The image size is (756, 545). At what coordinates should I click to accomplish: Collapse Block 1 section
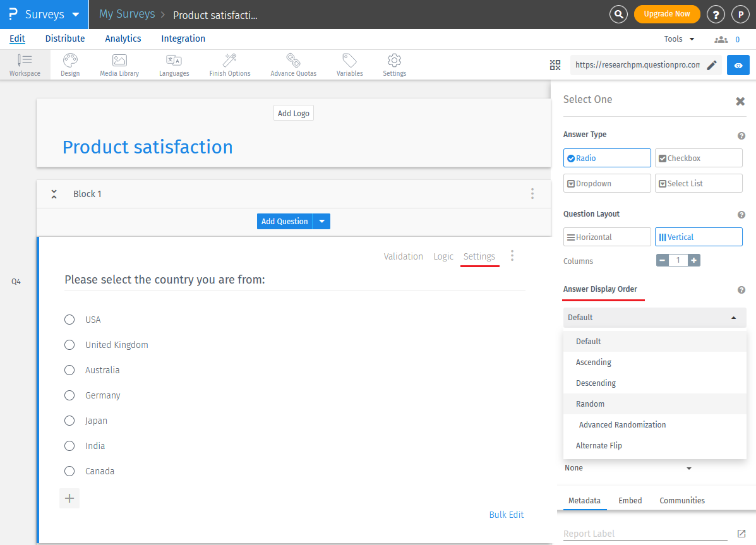click(x=54, y=194)
